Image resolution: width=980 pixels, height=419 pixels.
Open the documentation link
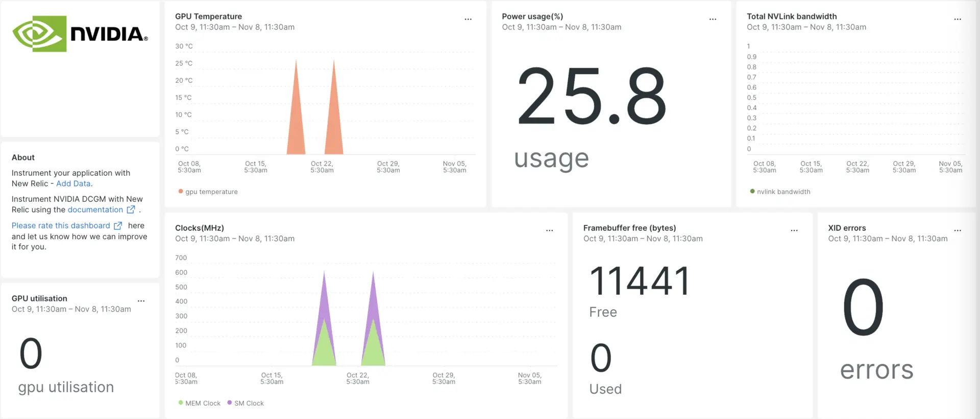click(95, 209)
